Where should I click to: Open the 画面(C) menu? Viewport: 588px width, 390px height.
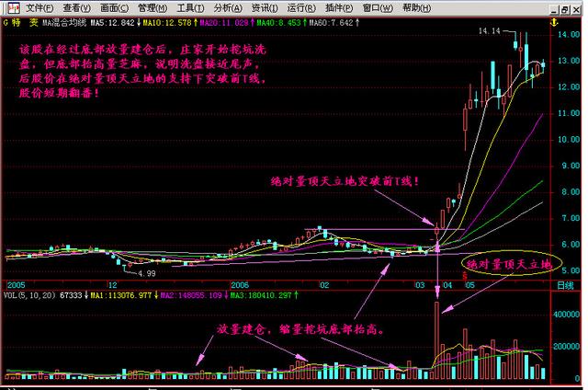coord(114,8)
